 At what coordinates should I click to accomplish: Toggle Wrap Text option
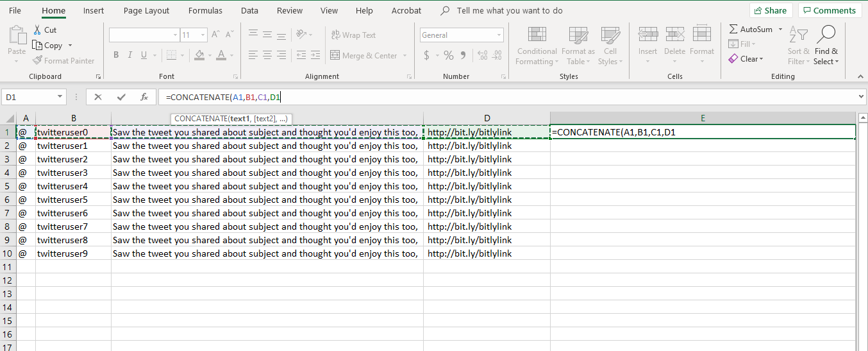(x=353, y=35)
